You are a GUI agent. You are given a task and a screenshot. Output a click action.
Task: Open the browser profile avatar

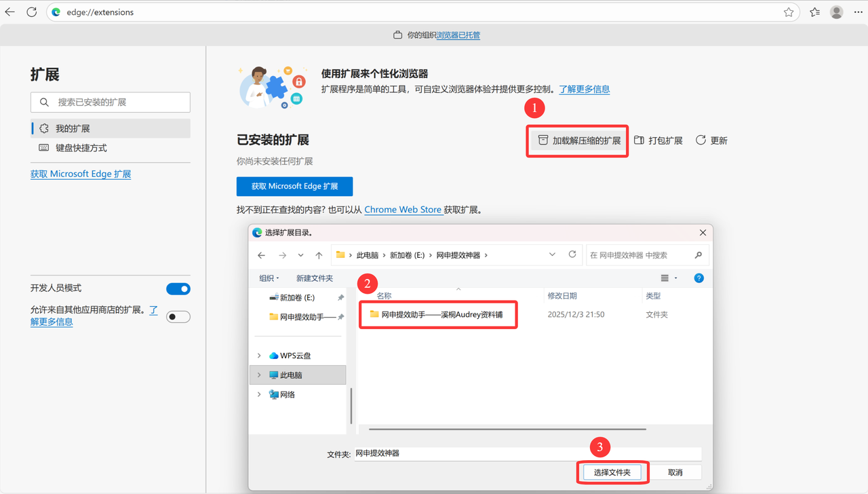pyautogui.click(x=836, y=12)
